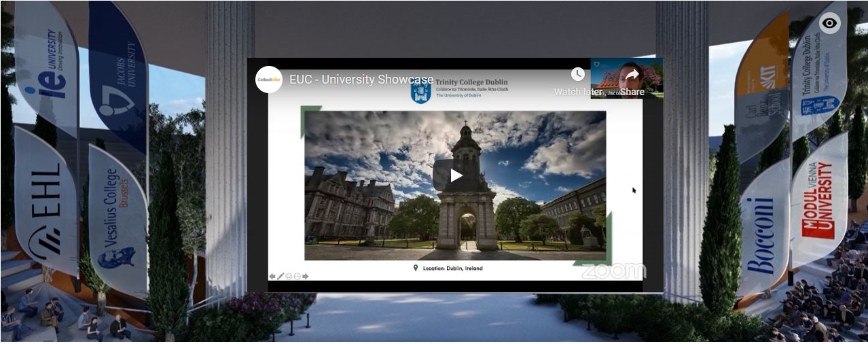Screen dimensions: 868x344
Task: Click the Trinity College Dublin slide header logo
Action: coord(460,90)
